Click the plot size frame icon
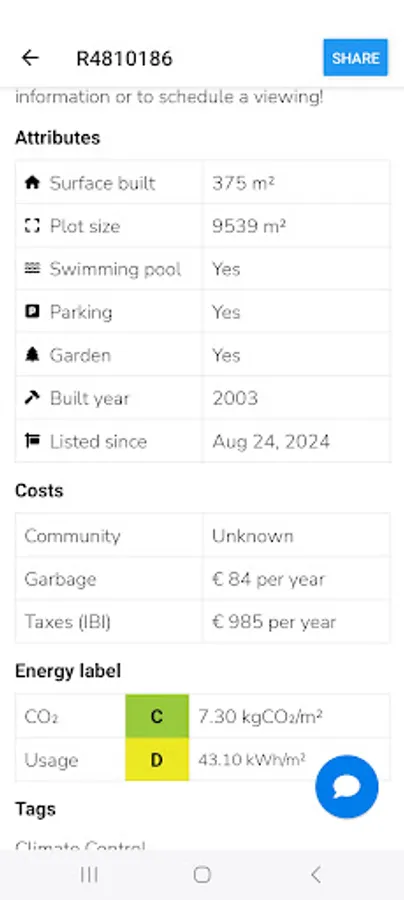The image size is (404, 900). (x=32, y=226)
